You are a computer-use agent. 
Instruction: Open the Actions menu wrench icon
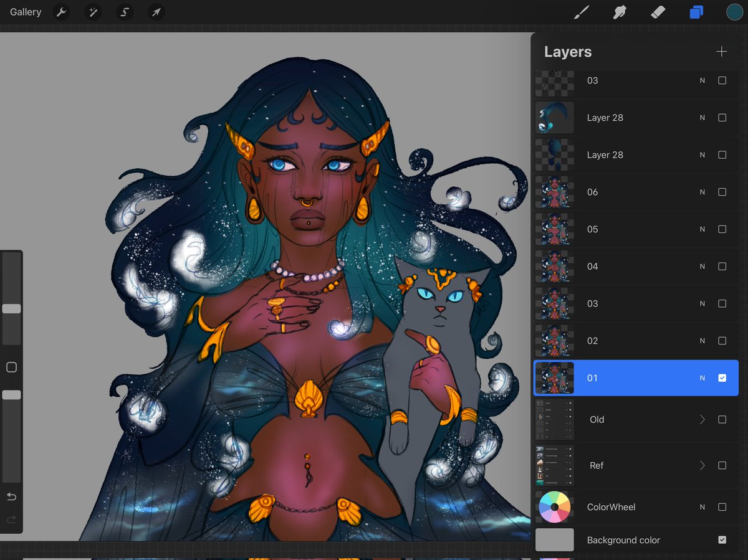[x=61, y=12]
